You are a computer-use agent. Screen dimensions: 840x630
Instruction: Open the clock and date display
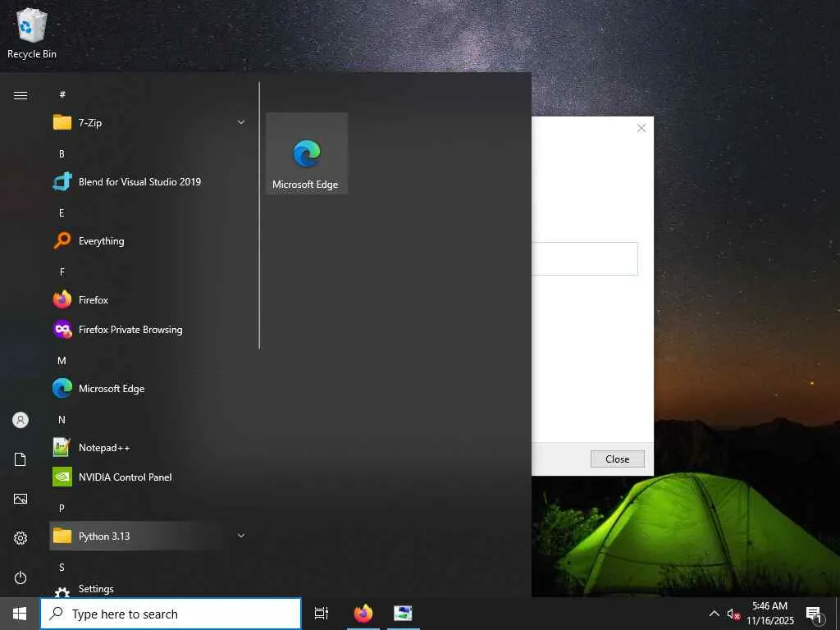769,614
